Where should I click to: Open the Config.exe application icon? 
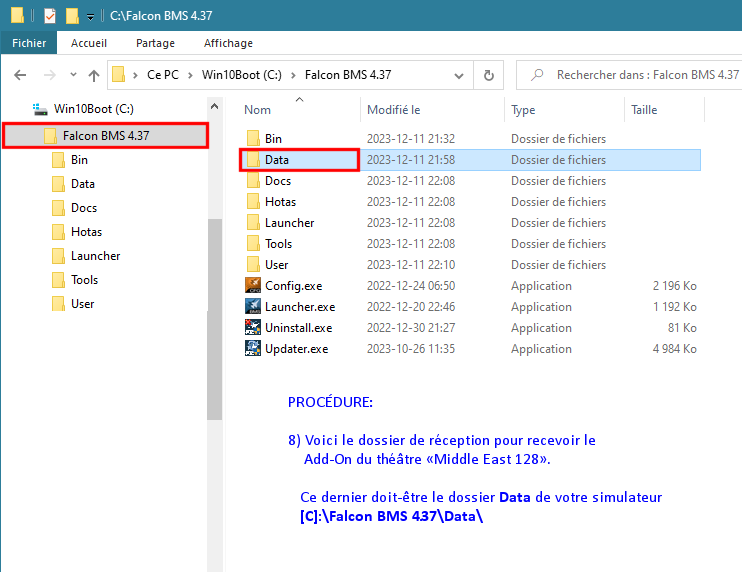coord(253,286)
